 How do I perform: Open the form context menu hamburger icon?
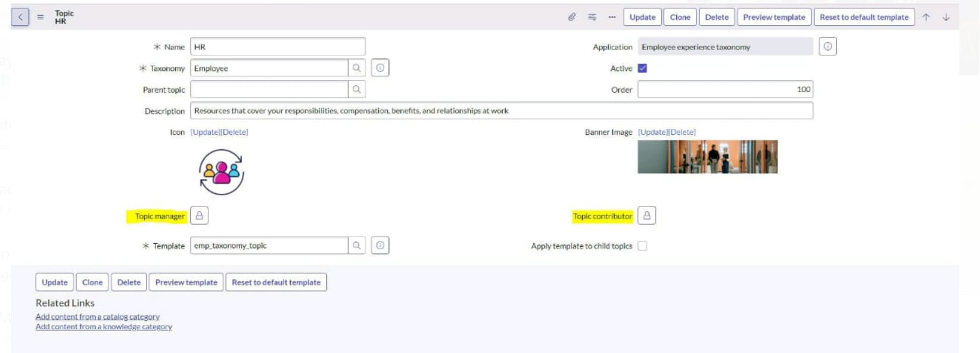[x=41, y=17]
